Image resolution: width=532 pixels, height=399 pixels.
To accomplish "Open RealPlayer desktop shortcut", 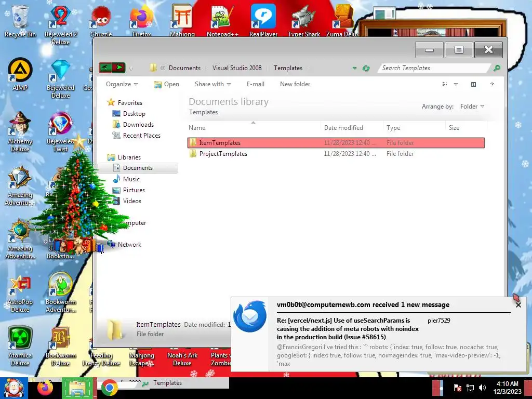I will (263, 21).
